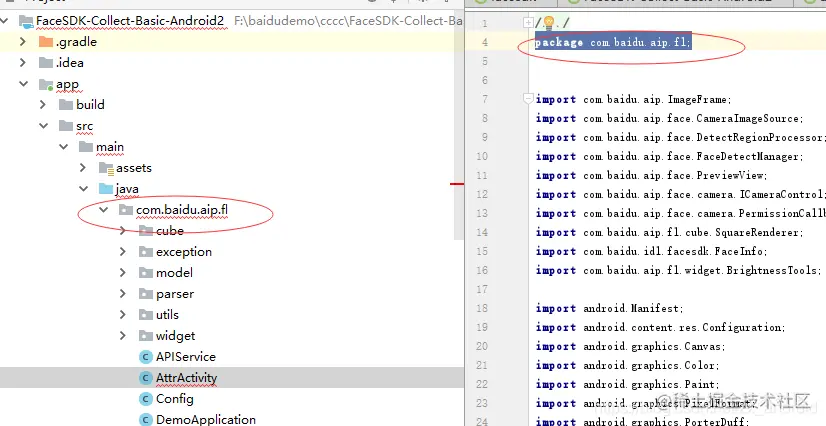
Task: Select the Config file name in tree
Action: 175,399
